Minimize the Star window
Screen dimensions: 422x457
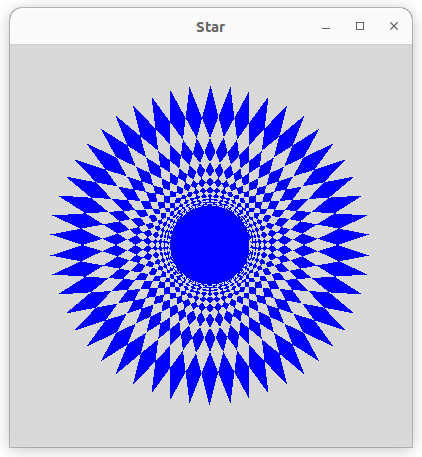[326, 27]
